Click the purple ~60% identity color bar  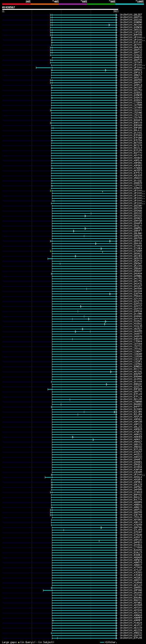click(73, 4)
